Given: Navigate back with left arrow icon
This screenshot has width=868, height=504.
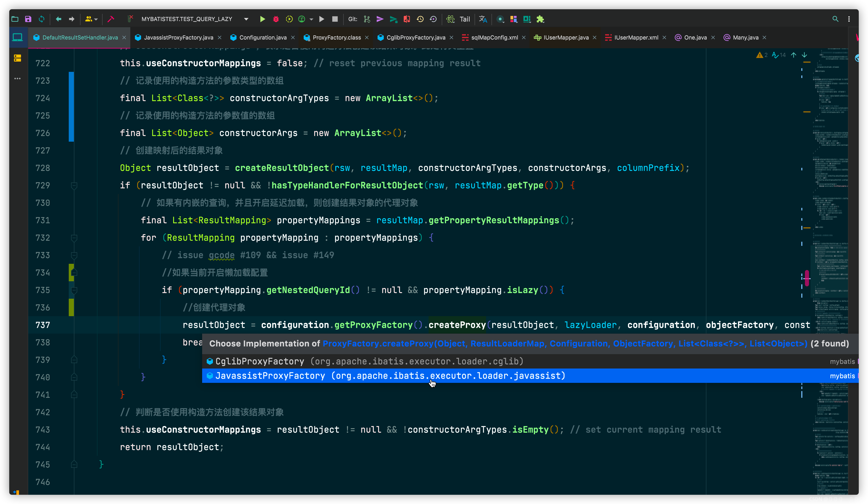Looking at the screenshot, I should [58, 19].
